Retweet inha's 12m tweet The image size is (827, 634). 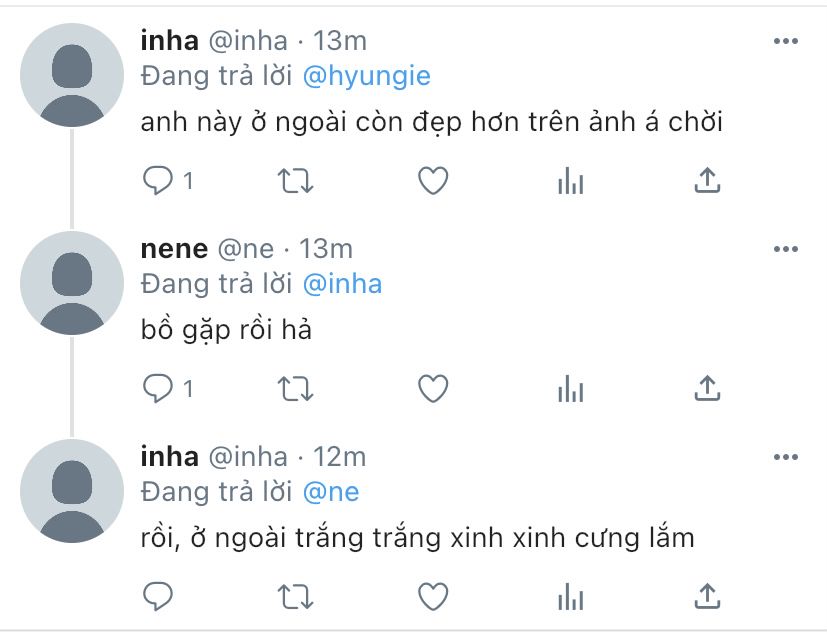click(x=295, y=597)
